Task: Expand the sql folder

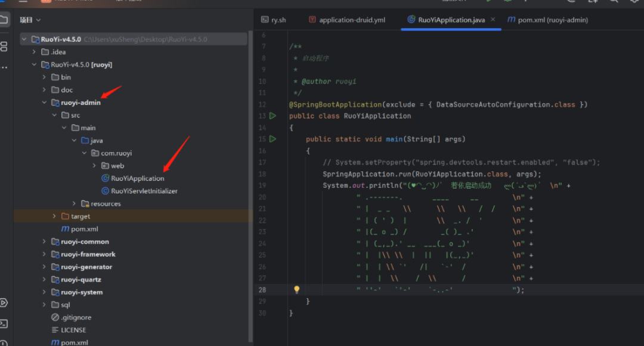Action: click(x=44, y=305)
